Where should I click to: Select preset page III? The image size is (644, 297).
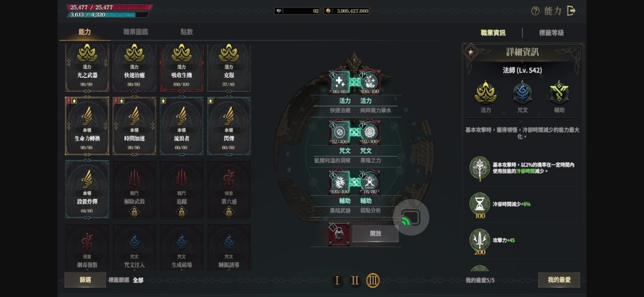[373, 281]
